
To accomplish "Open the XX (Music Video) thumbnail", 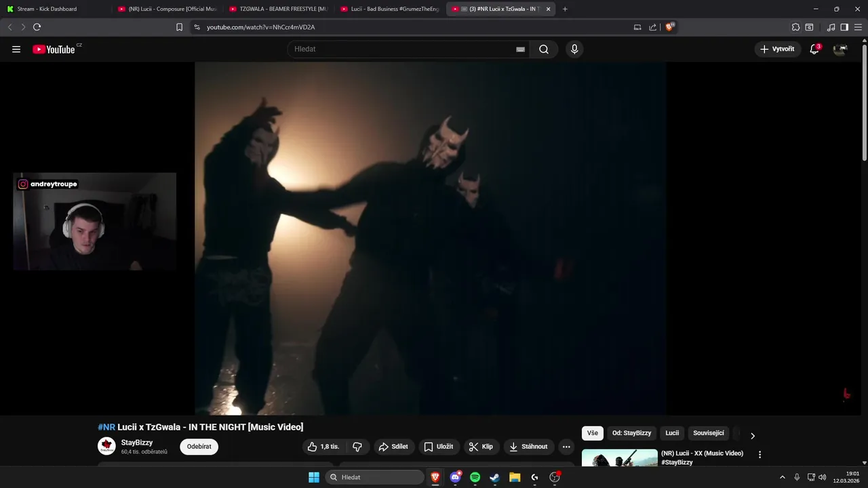I will click(620, 457).
